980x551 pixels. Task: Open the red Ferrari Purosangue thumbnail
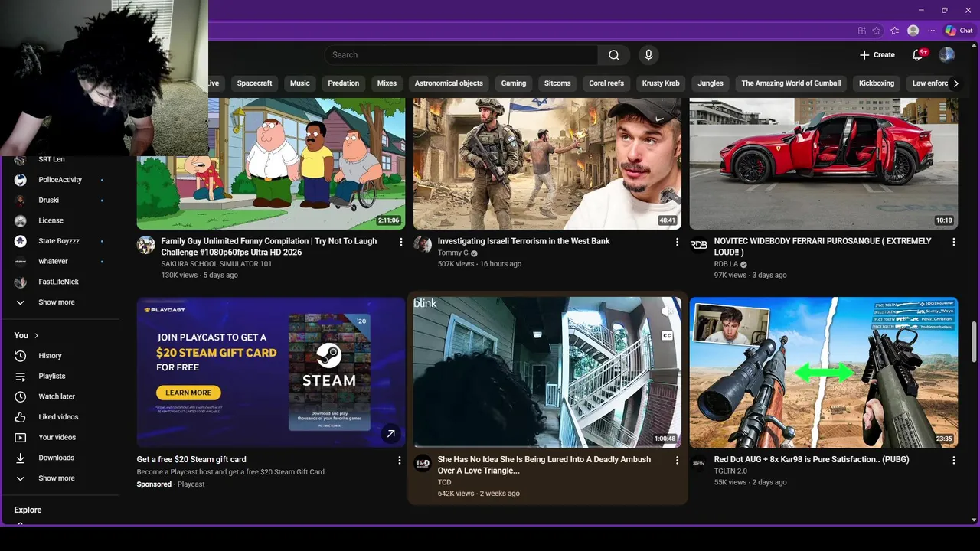click(824, 164)
